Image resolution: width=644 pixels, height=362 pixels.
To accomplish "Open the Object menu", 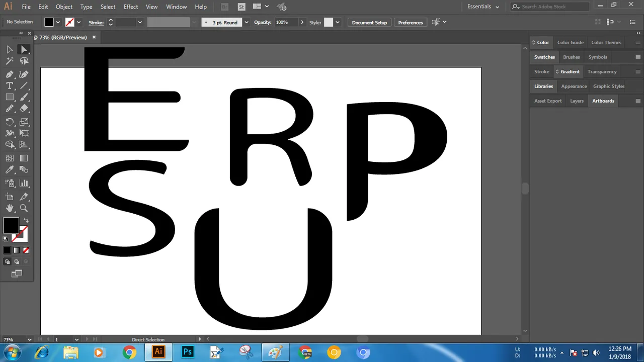I will click(64, 7).
